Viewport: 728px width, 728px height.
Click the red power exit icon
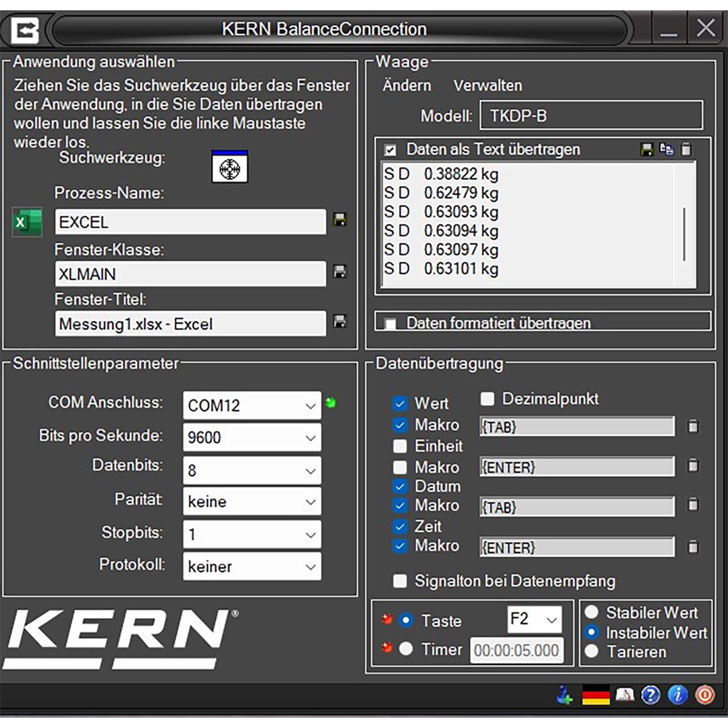705,695
